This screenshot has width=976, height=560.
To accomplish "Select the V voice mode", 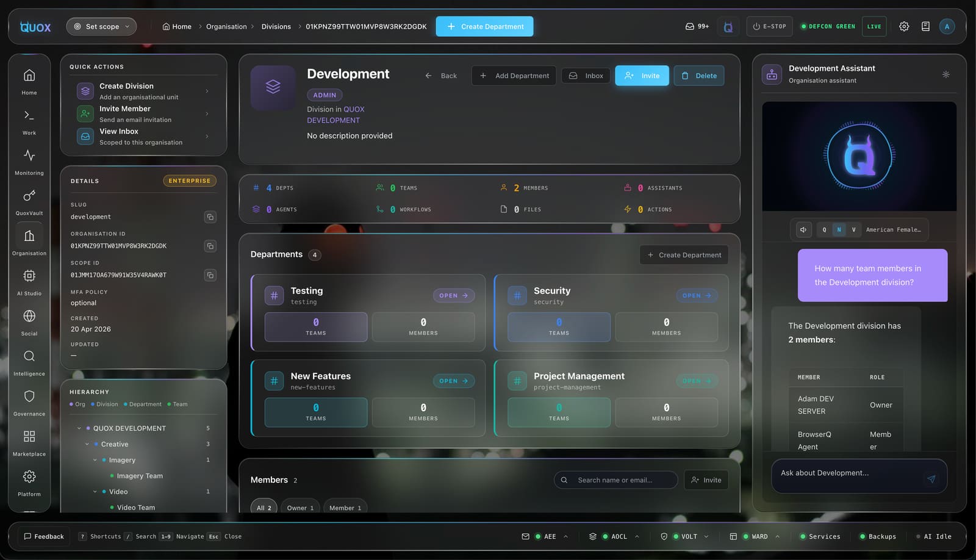I will [x=853, y=230].
